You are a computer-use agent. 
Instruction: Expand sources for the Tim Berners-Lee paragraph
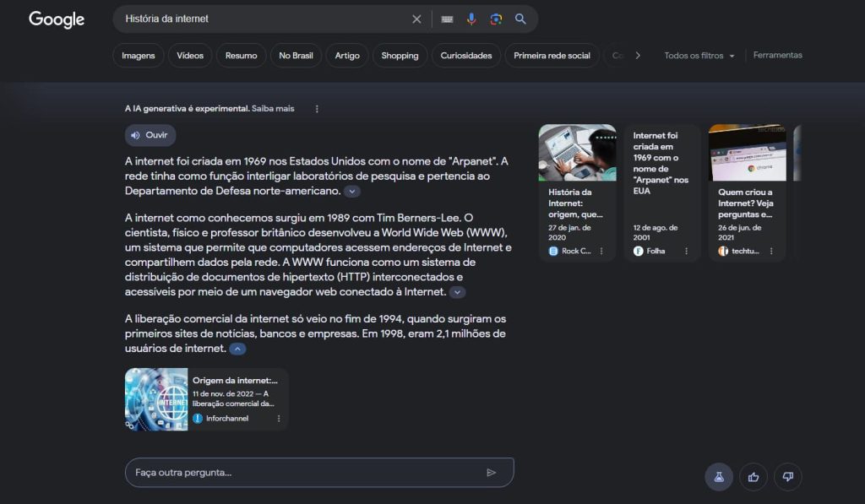457,292
